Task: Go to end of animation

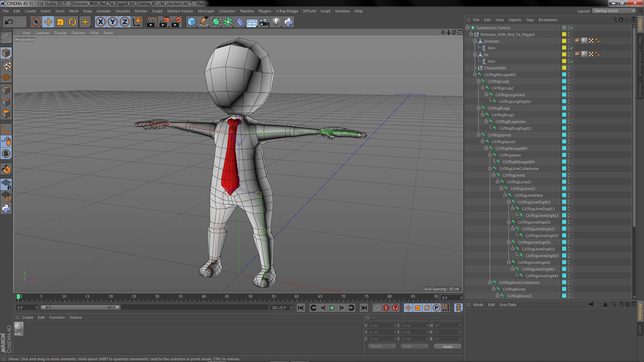Action: coord(364,308)
